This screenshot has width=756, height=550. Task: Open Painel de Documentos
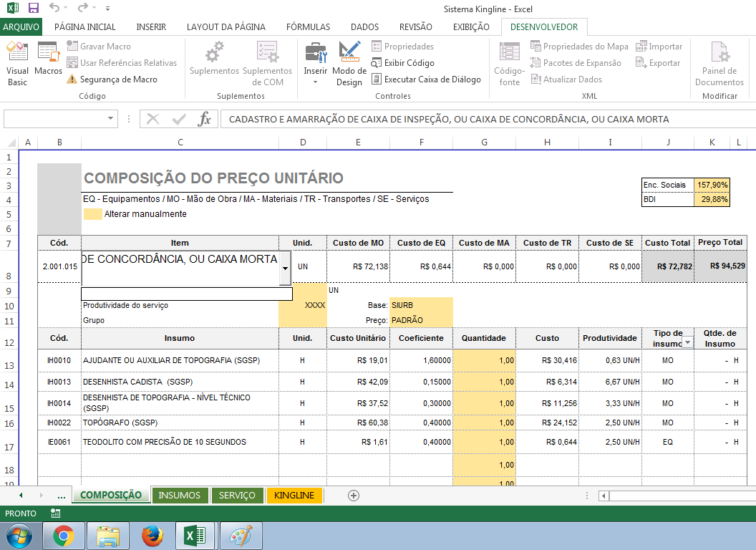coord(719,64)
